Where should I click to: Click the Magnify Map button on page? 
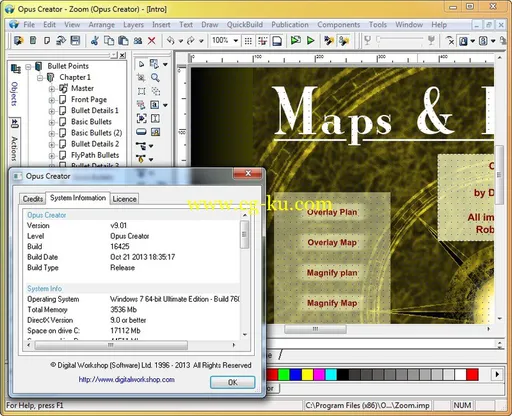click(332, 303)
